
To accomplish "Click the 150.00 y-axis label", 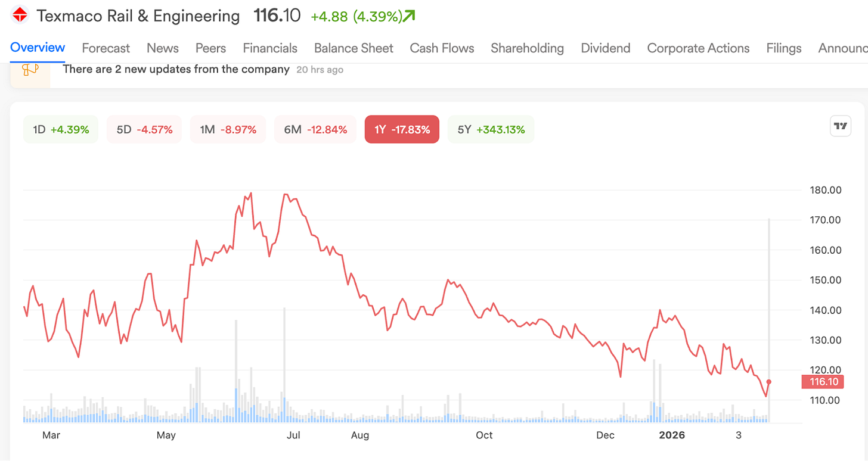I will [826, 280].
